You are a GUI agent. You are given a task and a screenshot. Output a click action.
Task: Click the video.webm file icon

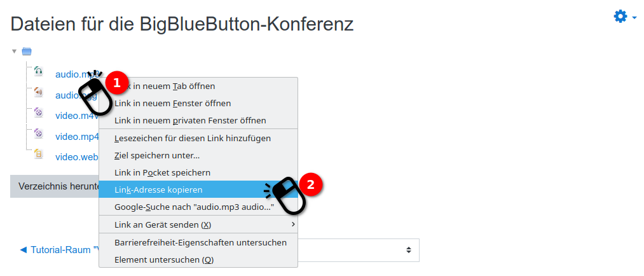[39, 154]
